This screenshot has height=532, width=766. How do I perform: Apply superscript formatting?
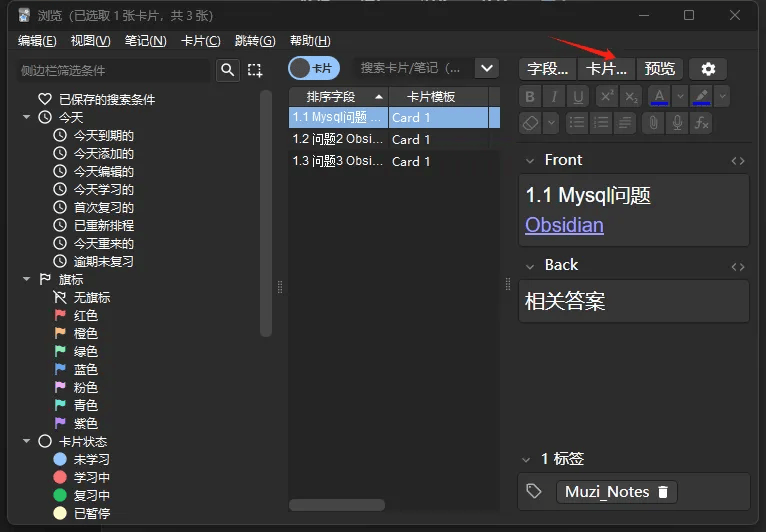click(607, 96)
